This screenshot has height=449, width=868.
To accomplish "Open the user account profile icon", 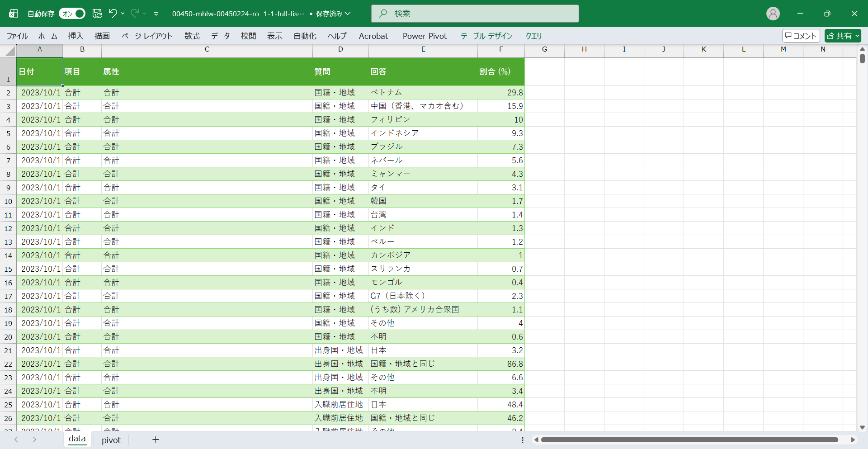I will point(773,14).
